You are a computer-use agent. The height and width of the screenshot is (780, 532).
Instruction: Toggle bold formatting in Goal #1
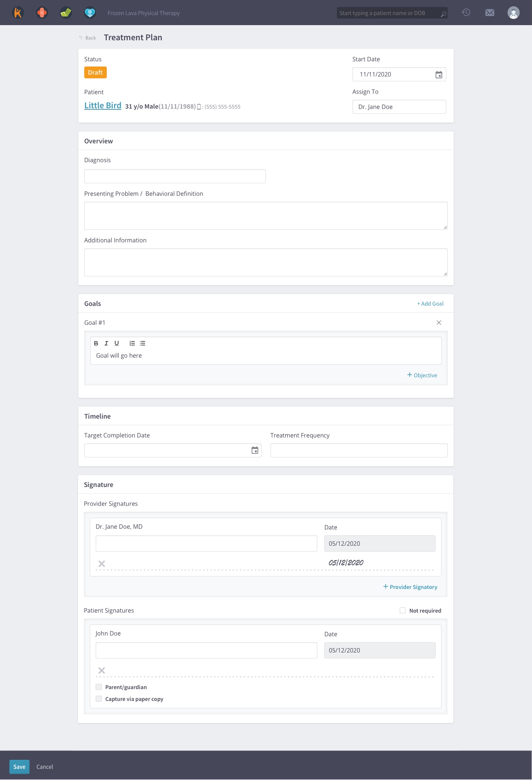[96, 343]
